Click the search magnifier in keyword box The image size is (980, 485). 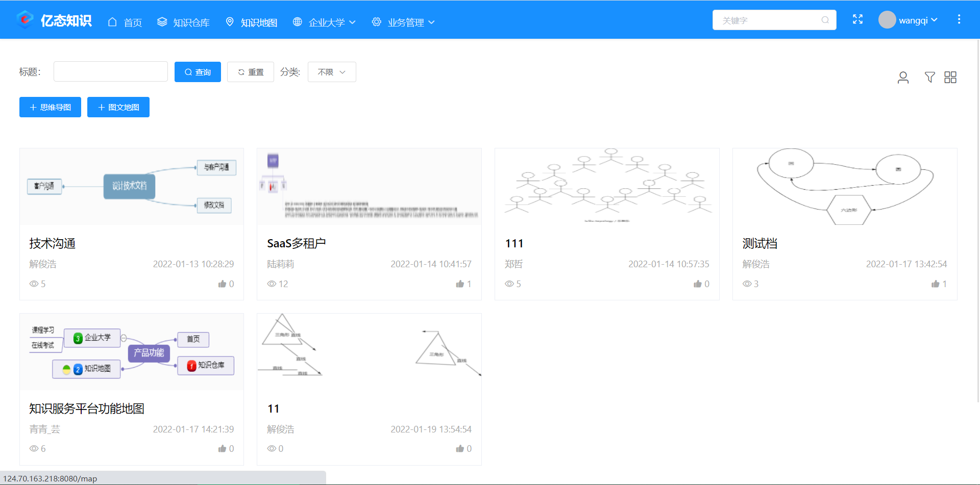click(825, 20)
